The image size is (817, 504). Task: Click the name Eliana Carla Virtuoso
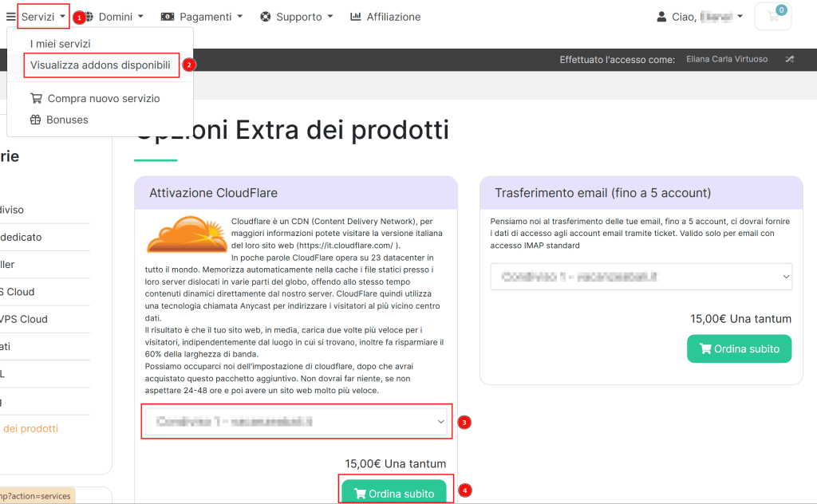(727, 59)
